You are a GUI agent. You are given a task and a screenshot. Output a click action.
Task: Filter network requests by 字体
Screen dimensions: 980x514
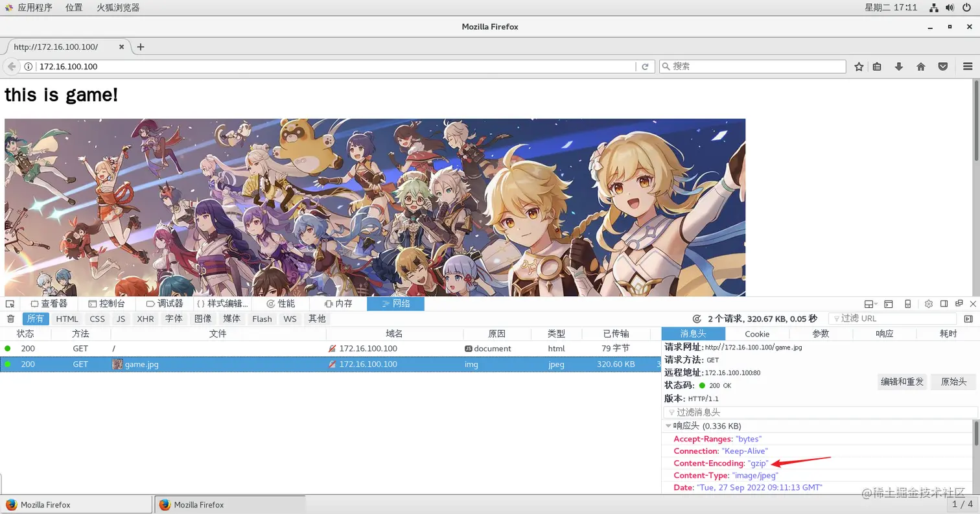pos(174,319)
